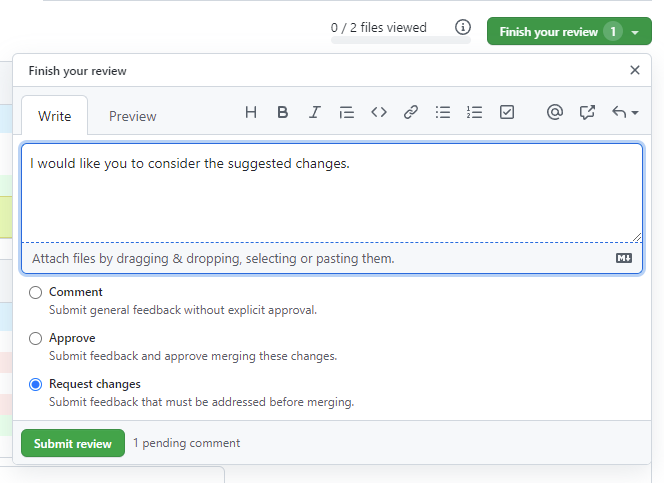This screenshot has height=483, width=664.
Task: Reference an issue or pull request
Action: click(587, 113)
